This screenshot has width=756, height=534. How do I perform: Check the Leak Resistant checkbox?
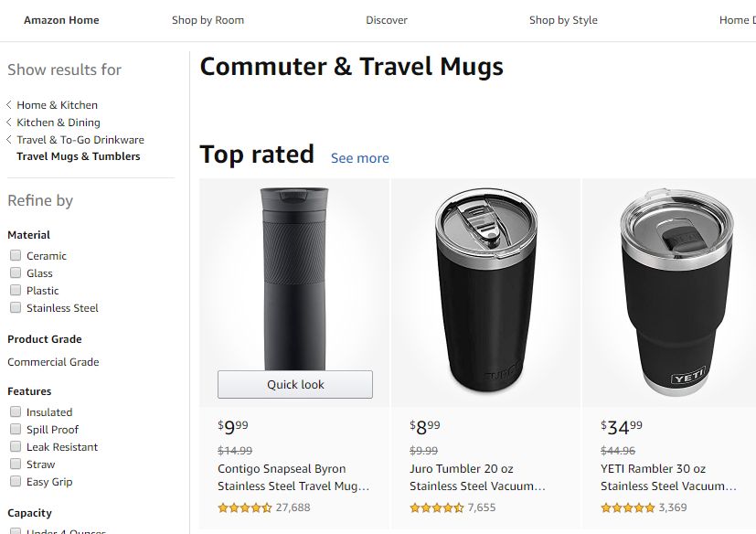tap(16, 446)
